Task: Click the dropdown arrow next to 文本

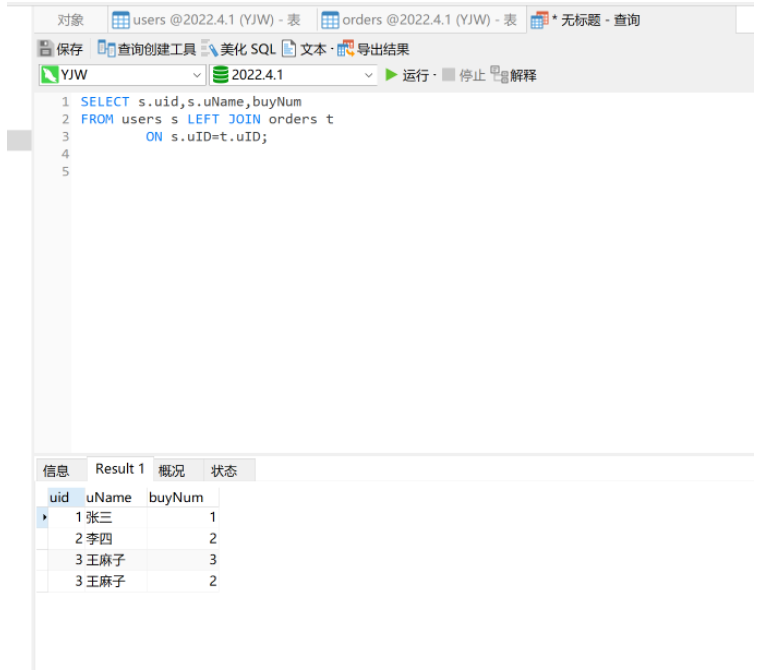Action: (x=332, y=49)
